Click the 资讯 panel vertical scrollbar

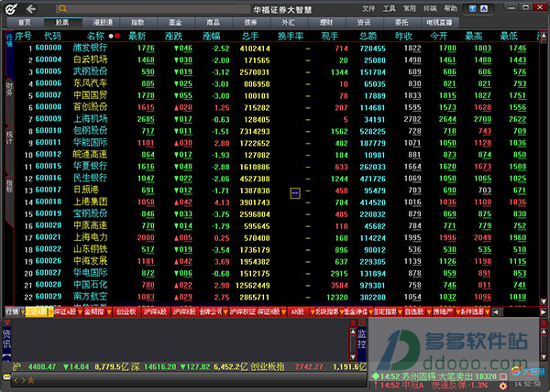tap(353, 344)
